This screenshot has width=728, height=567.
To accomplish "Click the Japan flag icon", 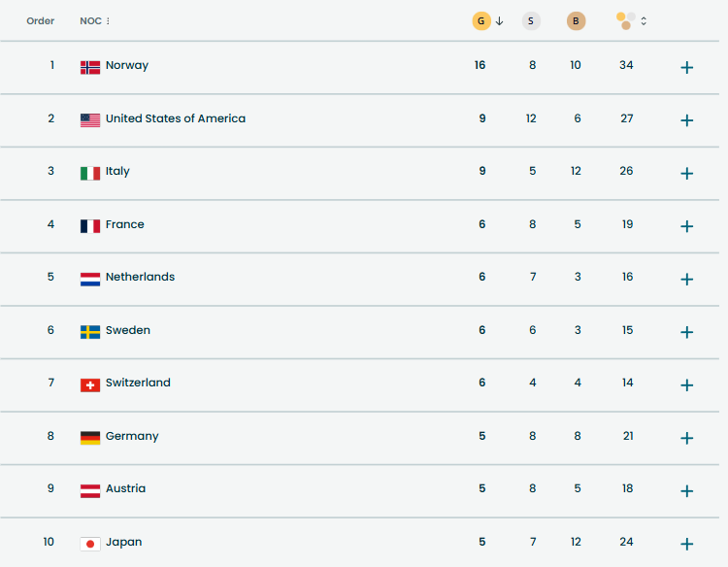I will [x=90, y=544].
